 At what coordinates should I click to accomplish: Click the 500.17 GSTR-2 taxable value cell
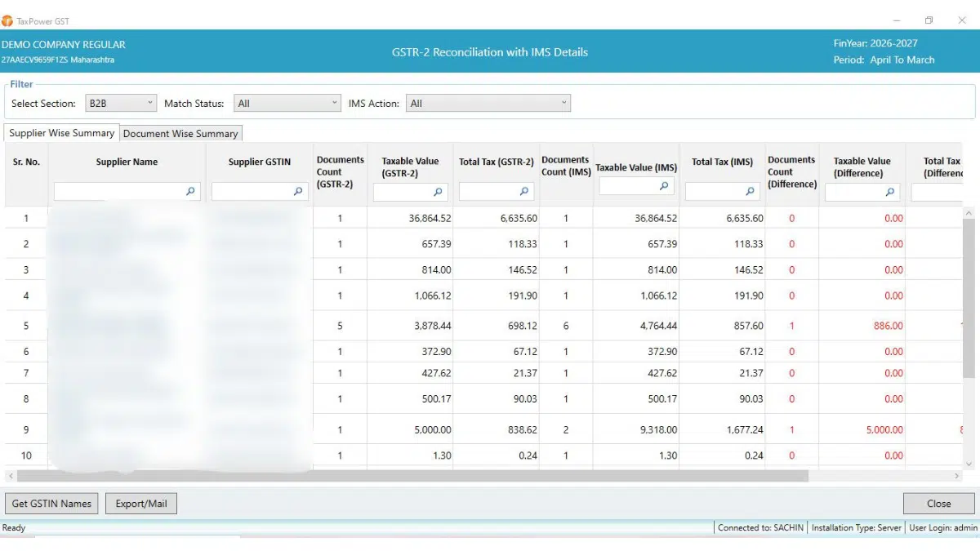(x=436, y=399)
